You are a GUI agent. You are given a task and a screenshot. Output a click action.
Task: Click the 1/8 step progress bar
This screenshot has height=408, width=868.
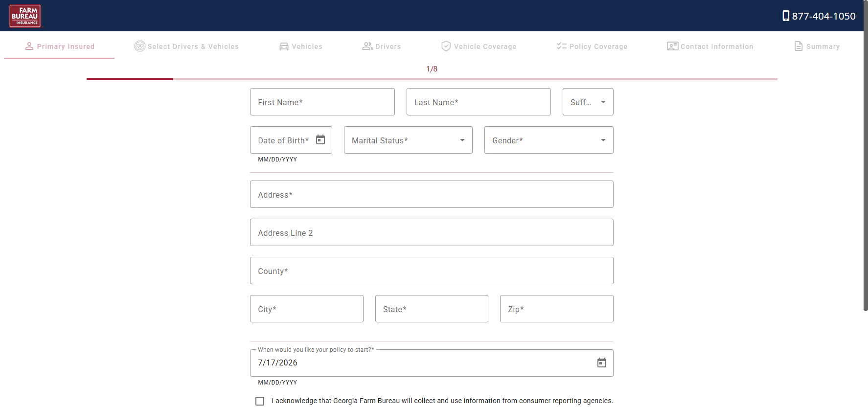(432, 79)
